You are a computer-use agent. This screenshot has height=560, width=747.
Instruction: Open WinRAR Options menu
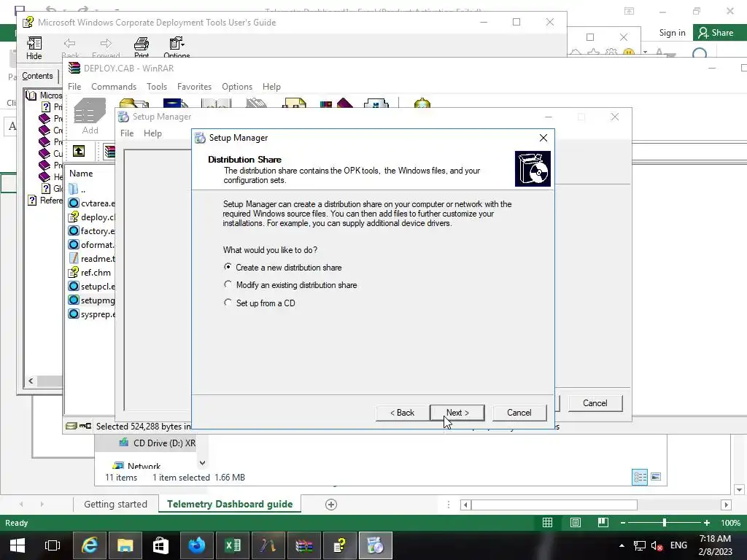(x=237, y=87)
